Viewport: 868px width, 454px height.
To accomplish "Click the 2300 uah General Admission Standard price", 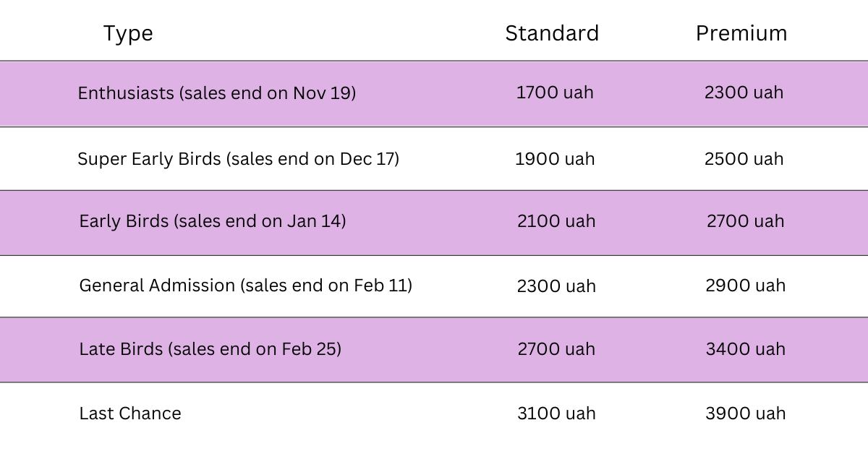I will pos(556,286).
